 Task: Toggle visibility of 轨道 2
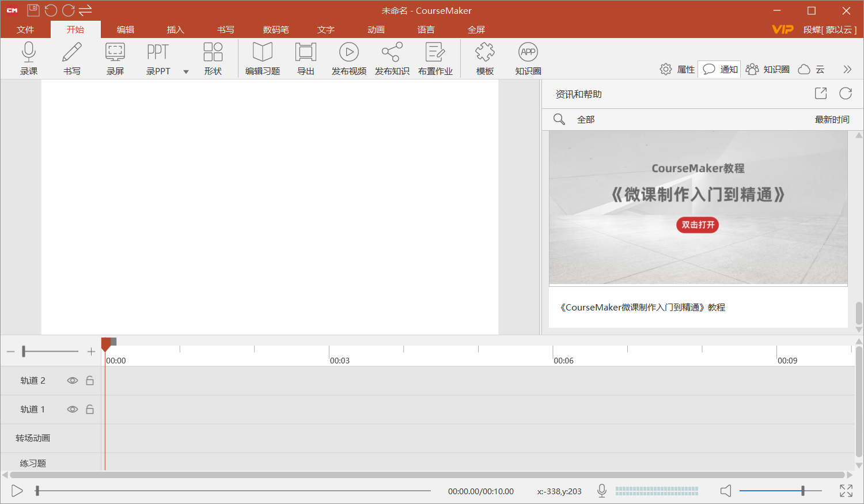(73, 381)
